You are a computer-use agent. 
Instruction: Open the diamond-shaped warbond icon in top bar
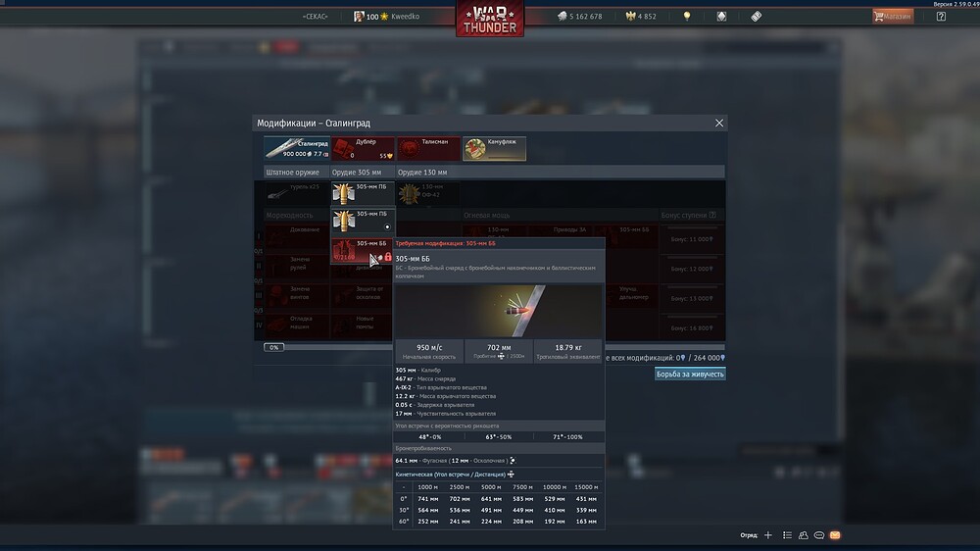click(721, 17)
